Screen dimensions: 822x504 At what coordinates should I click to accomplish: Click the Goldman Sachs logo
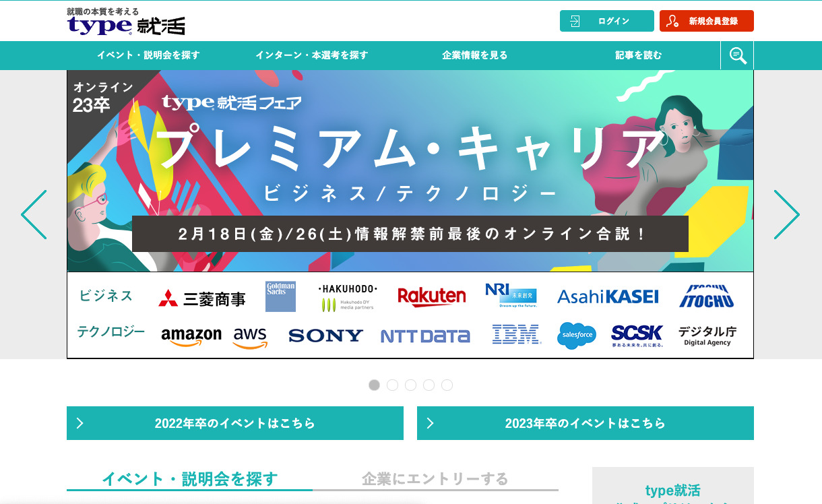point(280,296)
